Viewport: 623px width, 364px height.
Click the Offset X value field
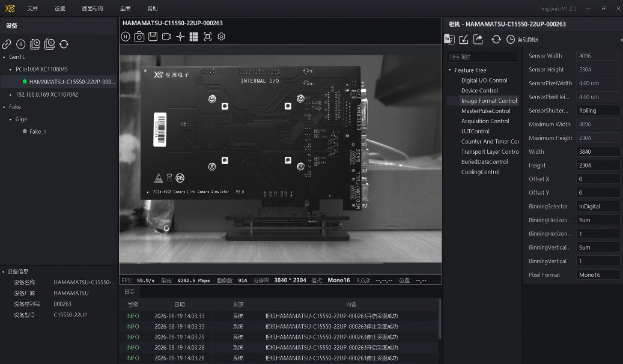tap(598, 179)
